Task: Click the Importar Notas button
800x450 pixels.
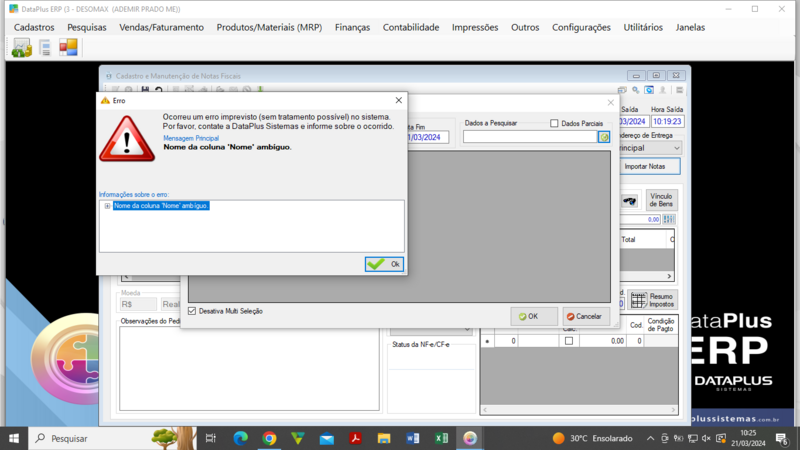Action: 649,166
